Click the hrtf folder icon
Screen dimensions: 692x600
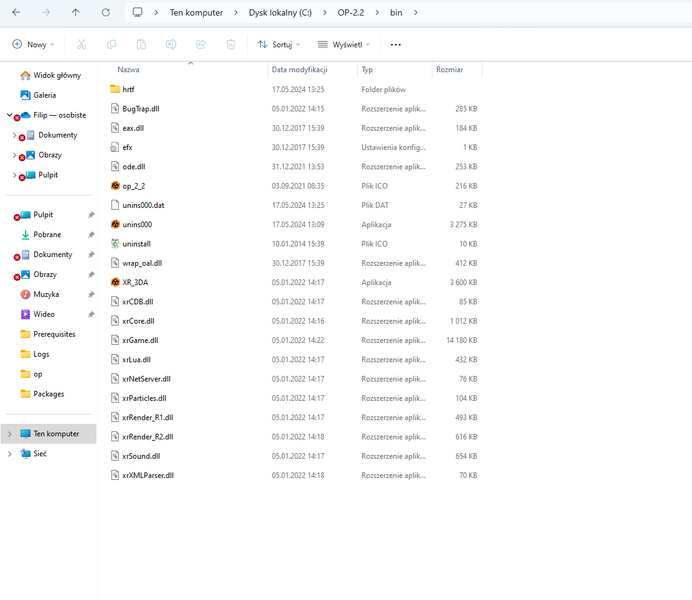coord(115,89)
